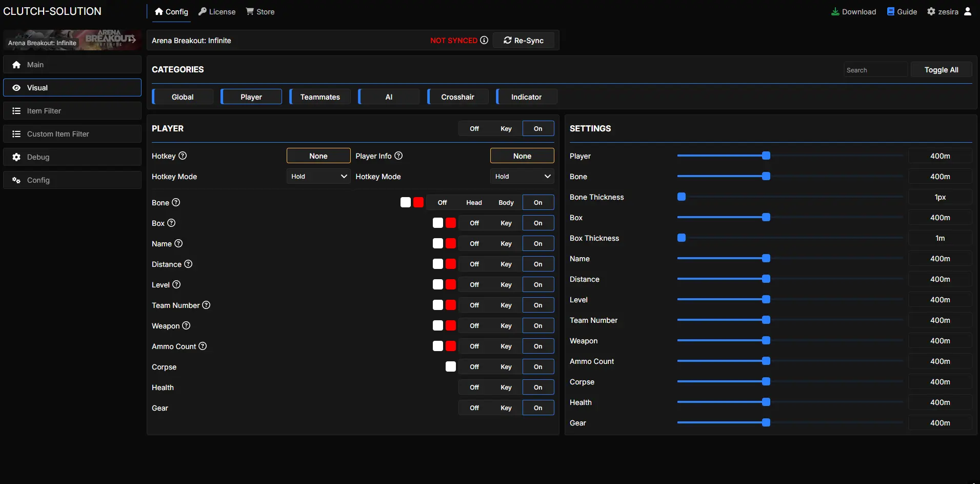Set Box option to Off
Image resolution: width=980 pixels, height=484 pixels.
click(x=474, y=223)
